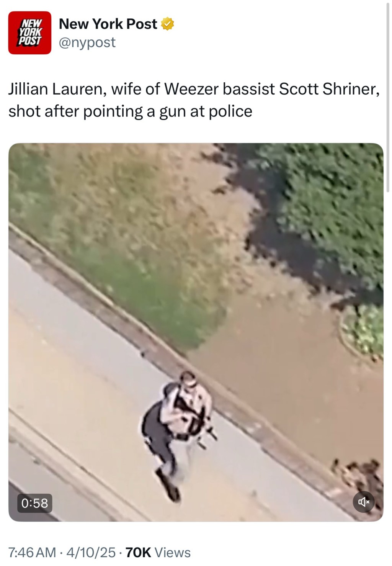Image resolution: width=392 pixels, height=566 pixels.
Task: Click the 4/10/25 post date
Action: tap(91, 552)
